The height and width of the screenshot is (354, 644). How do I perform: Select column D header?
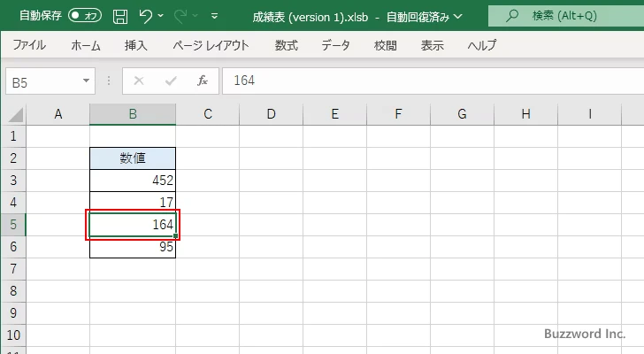272,114
